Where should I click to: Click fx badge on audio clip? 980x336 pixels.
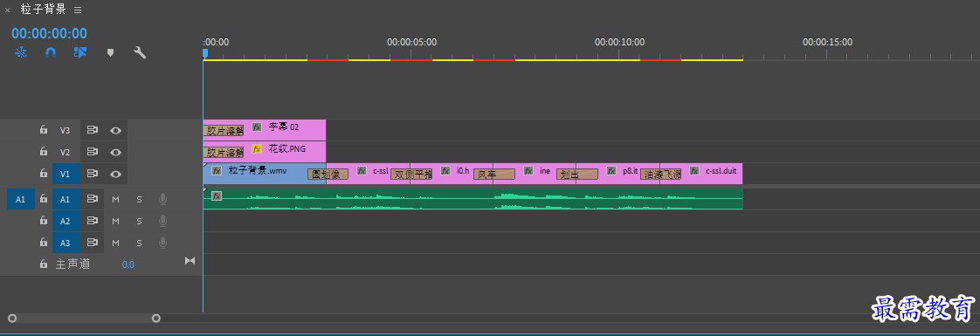pos(217,196)
